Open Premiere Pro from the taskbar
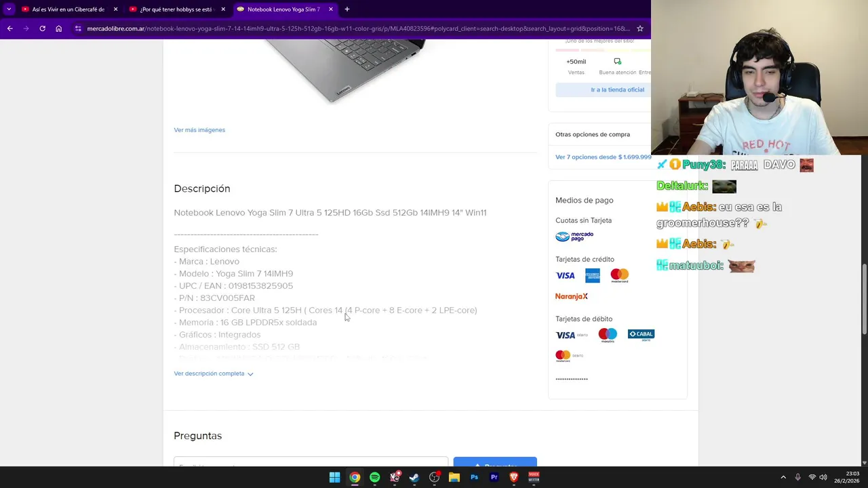The image size is (868, 488). 494,477
